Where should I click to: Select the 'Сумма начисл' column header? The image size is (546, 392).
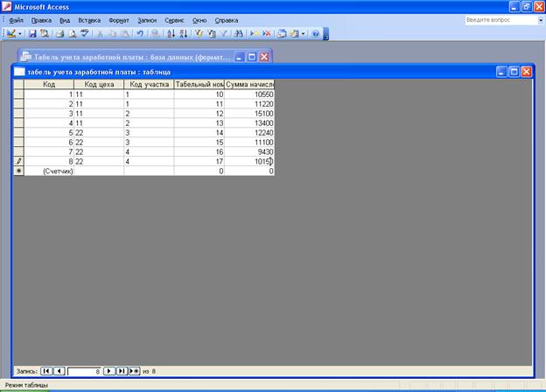coord(249,84)
